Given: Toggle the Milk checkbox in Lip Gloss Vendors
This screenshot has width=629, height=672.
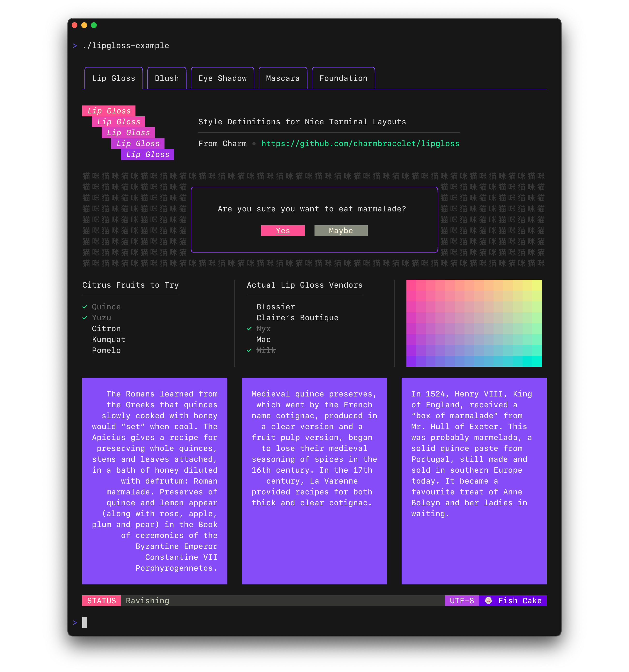Looking at the screenshot, I should 249,351.
